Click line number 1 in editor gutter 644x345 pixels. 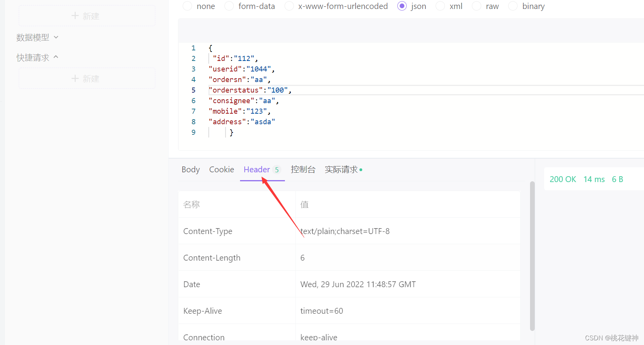tap(193, 48)
